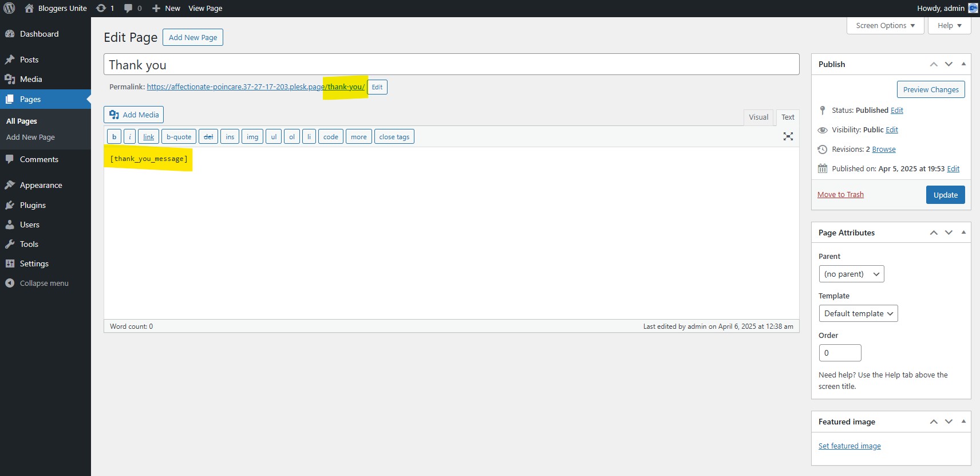View the comments bubble in admin bar
Screen dimensions: 980x476
128,8
